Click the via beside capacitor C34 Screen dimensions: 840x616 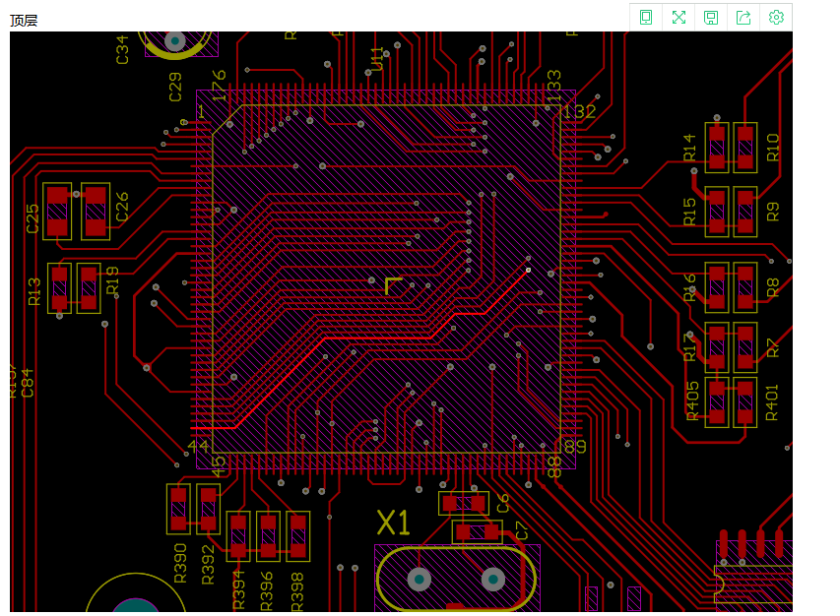(174, 40)
